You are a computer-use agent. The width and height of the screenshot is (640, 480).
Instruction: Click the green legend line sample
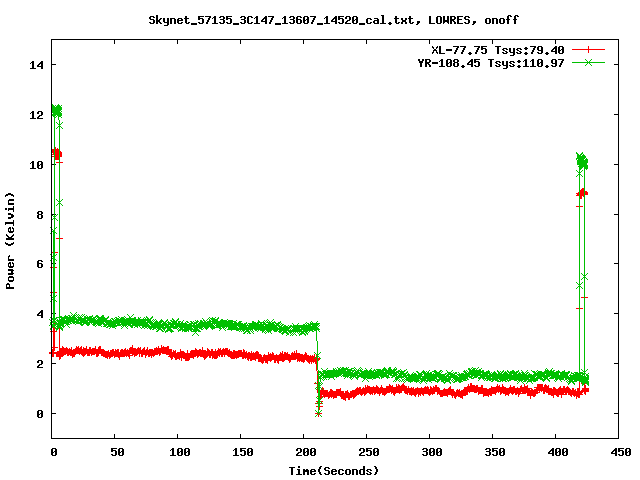(588, 63)
